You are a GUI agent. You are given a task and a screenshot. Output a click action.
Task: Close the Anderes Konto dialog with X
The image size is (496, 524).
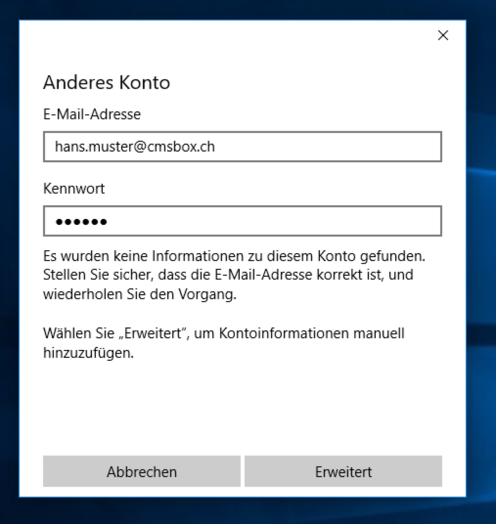[x=443, y=35]
